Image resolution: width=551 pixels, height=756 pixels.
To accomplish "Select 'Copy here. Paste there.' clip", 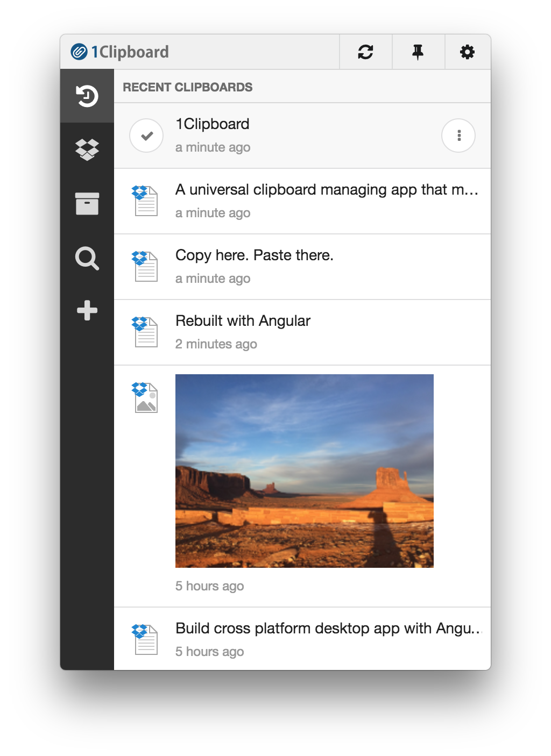I will click(255, 255).
